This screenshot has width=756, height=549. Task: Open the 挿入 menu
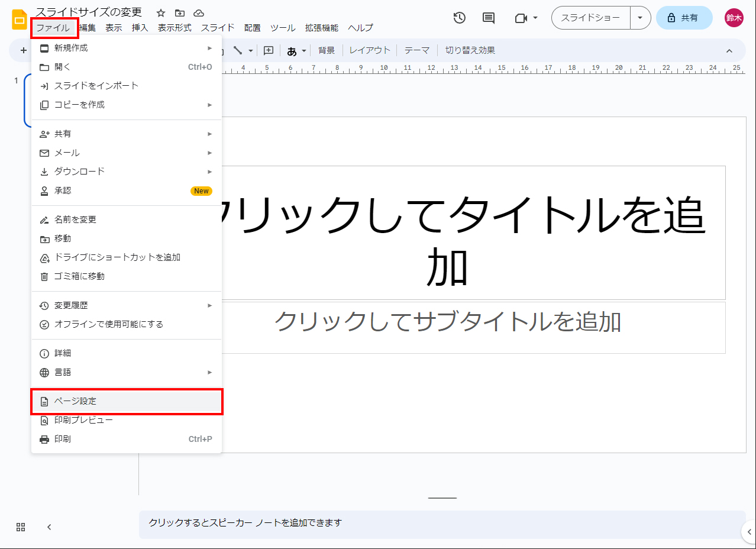point(140,28)
